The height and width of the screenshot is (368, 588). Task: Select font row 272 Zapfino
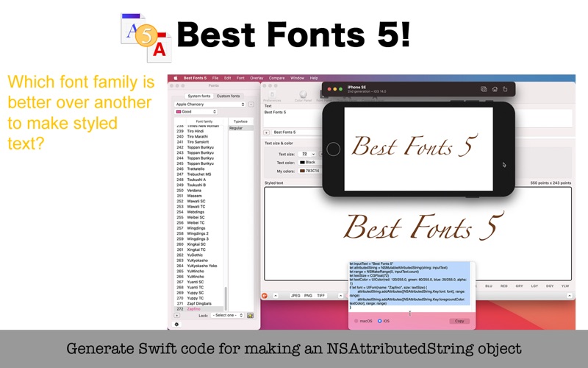click(200, 309)
